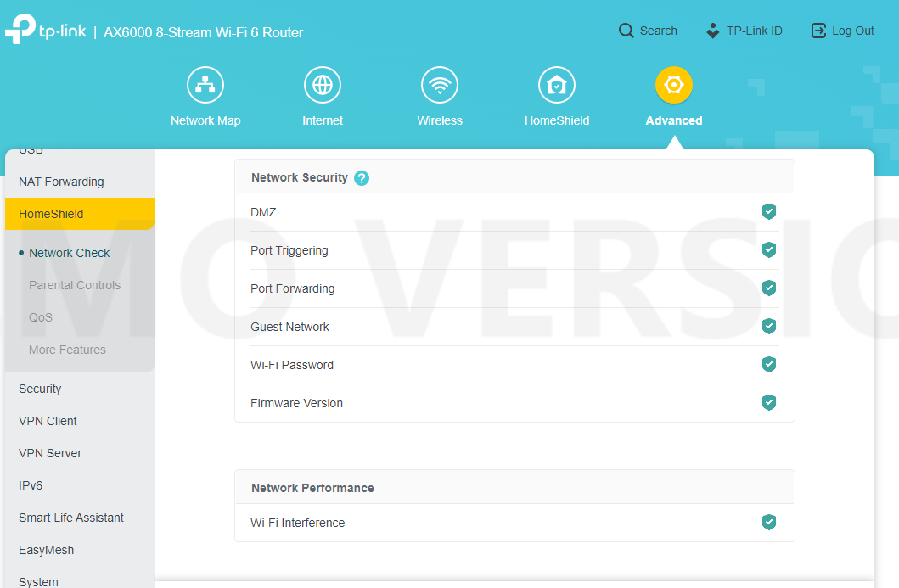Open the Advanced gear icon
Viewport: 899px width, 588px height.
click(x=674, y=85)
